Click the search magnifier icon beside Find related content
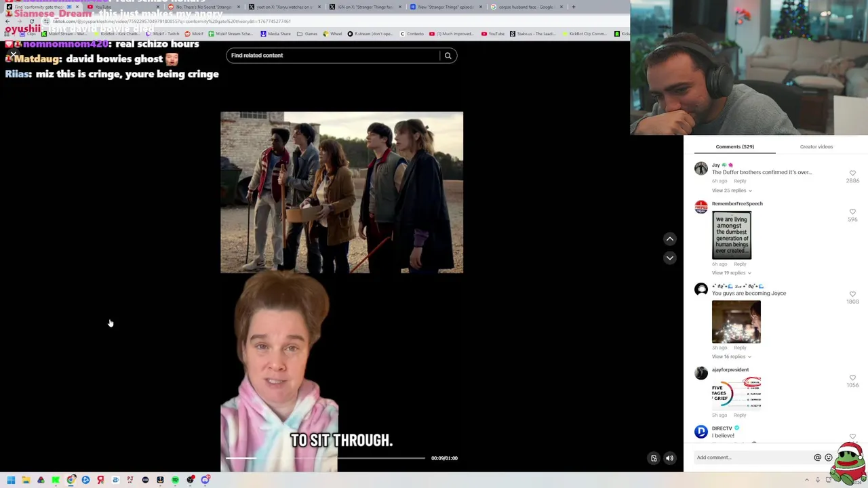 [x=448, y=56]
